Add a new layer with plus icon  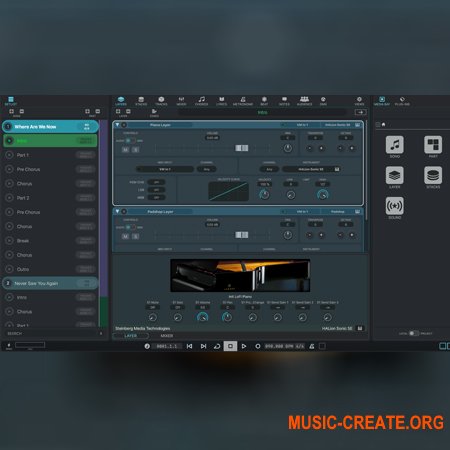click(118, 111)
